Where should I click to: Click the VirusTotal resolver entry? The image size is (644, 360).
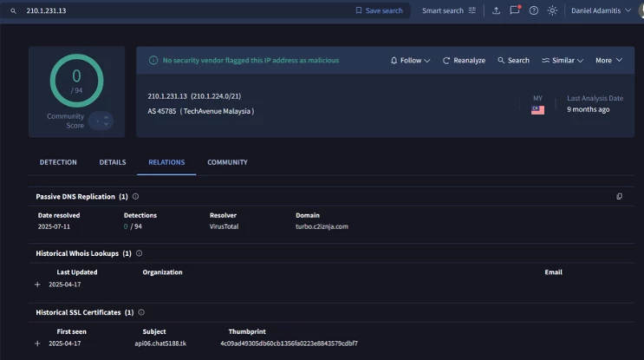tap(224, 226)
